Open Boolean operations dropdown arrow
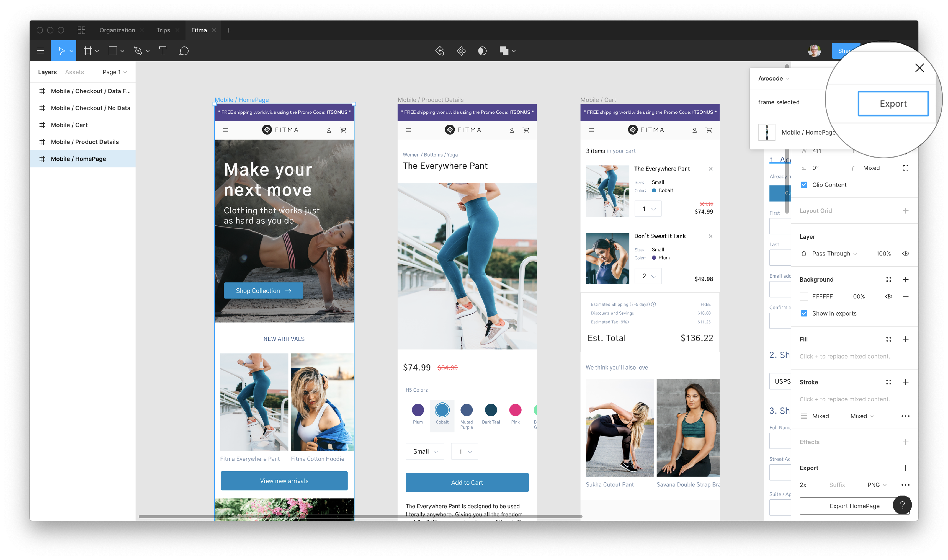 point(513,51)
